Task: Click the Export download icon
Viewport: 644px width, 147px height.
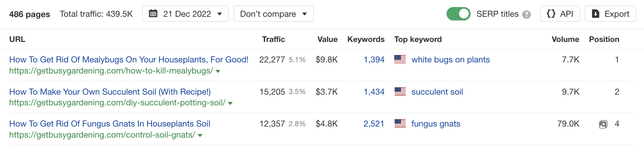Action: pos(595,14)
